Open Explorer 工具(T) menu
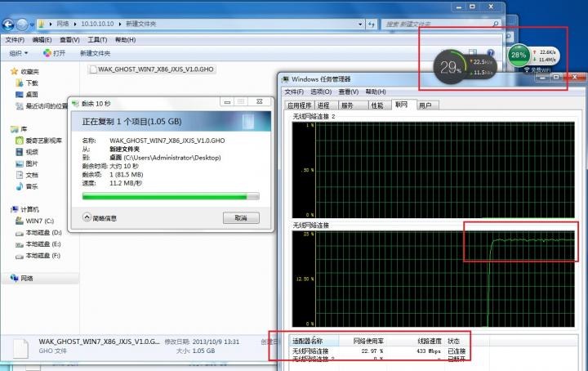 (97, 40)
